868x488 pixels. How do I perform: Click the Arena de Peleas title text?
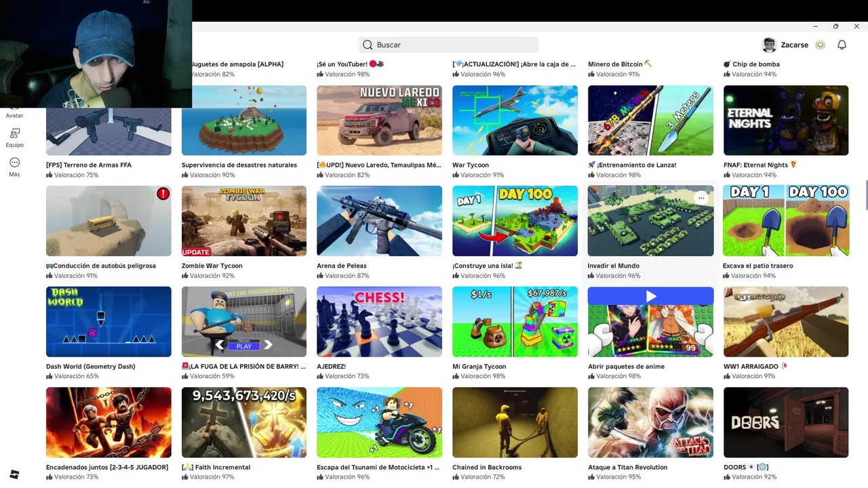[x=342, y=266]
